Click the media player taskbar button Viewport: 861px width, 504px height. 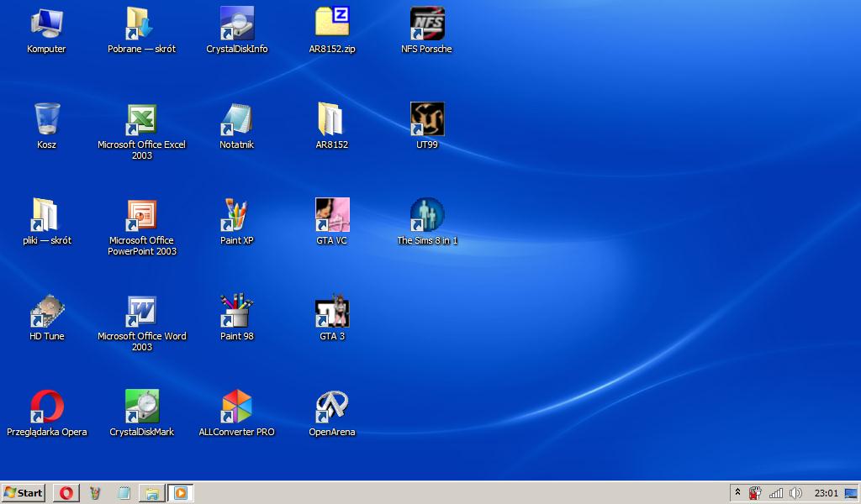pos(181,493)
